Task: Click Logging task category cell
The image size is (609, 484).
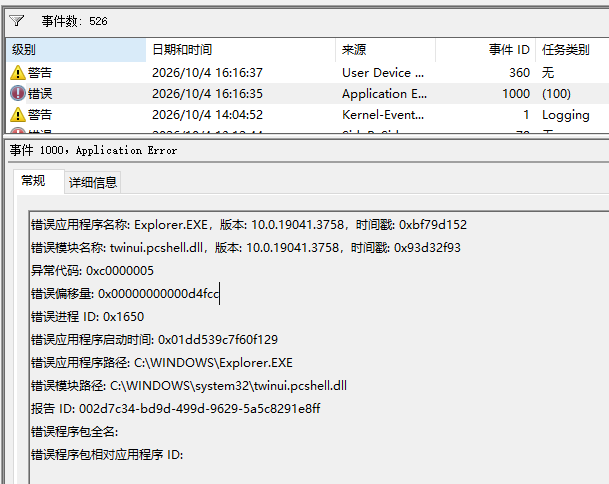Action: click(x=566, y=115)
